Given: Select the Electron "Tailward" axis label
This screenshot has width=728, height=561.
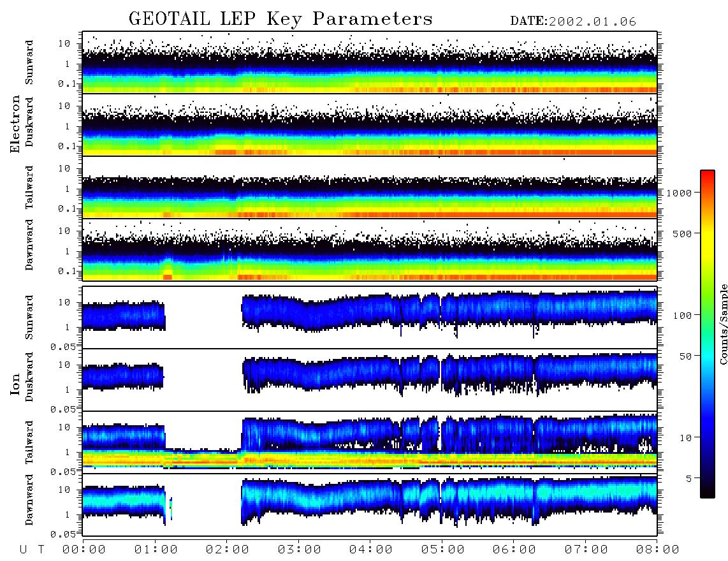Looking at the screenshot, I should (29, 187).
